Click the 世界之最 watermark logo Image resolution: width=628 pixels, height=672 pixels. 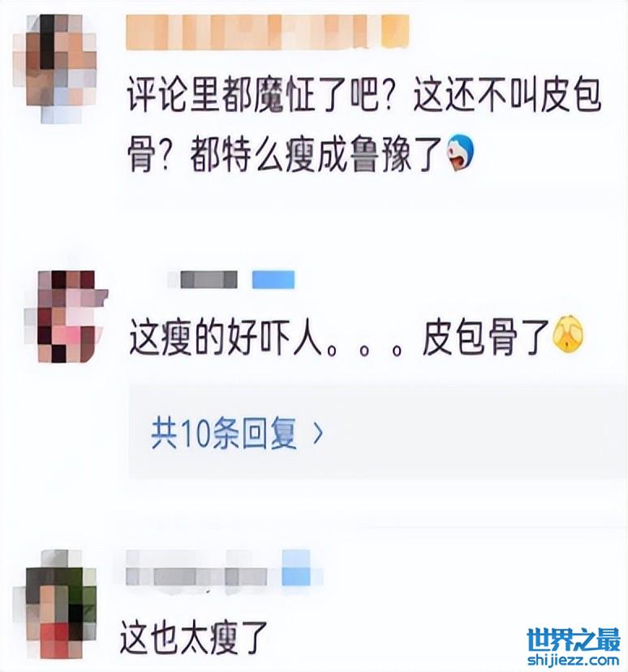pyautogui.click(x=573, y=640)
